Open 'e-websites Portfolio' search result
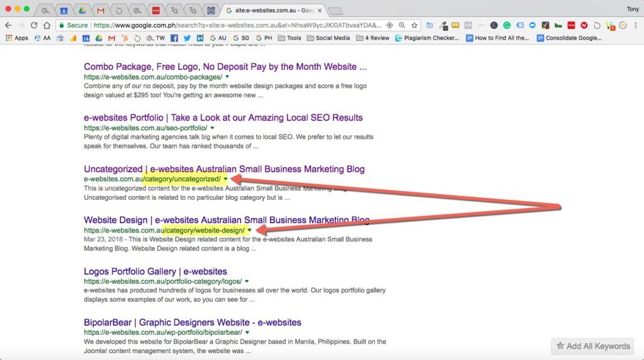Viewport: 644px width, 360px height. coord(223,117)
